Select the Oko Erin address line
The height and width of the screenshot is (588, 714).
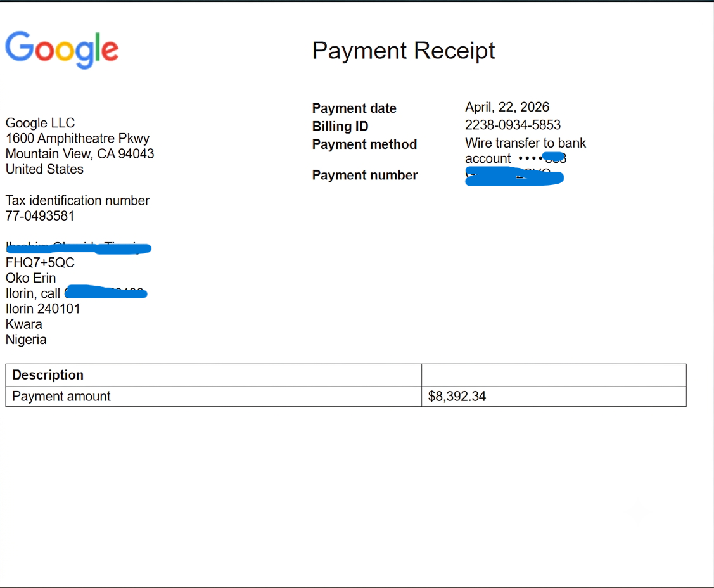(x=30, y=278)
